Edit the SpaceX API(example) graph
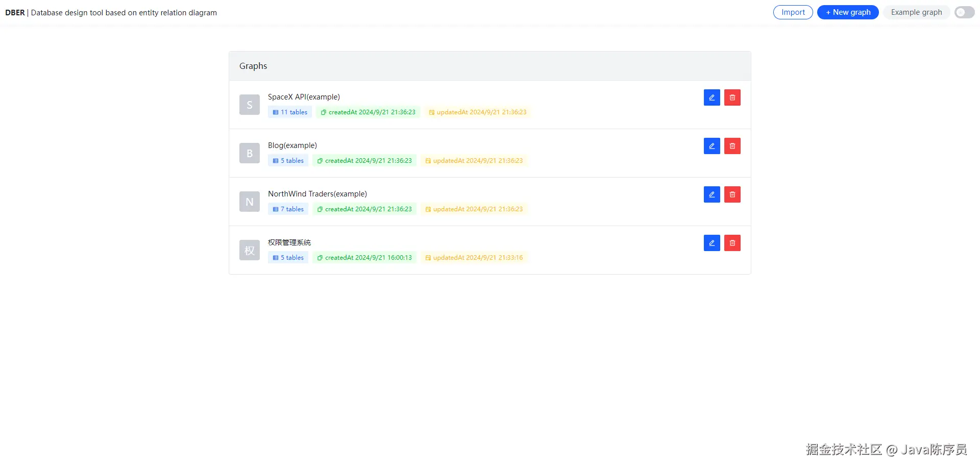Image resolution: width=980 pixels, height=469 pixels. [712, 97]
